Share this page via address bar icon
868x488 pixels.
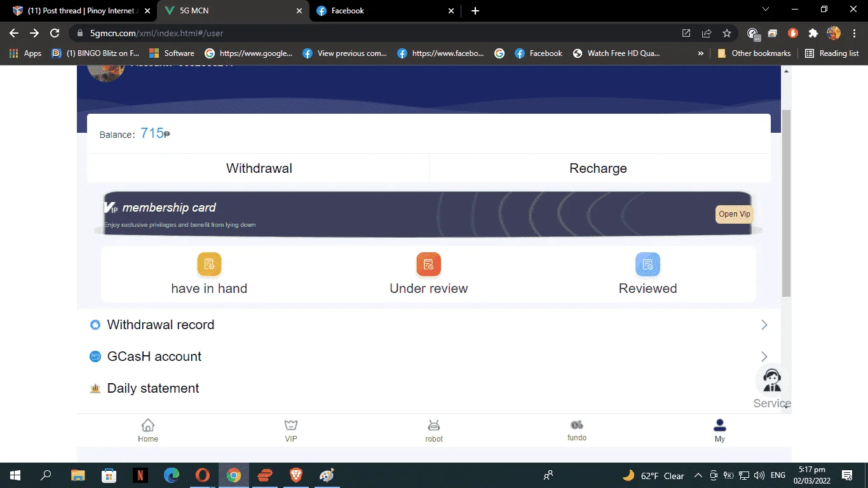(707, 33)
